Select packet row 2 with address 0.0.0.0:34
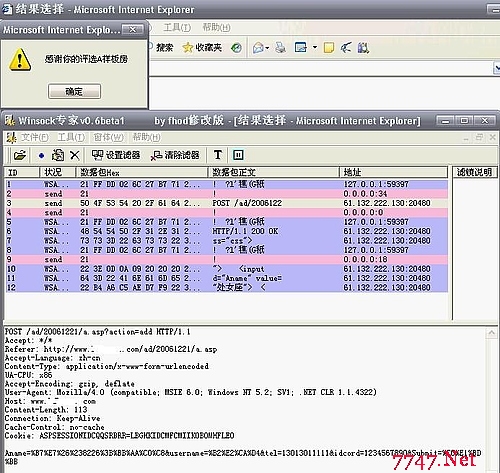The height and width of the screenshot is (473, 500). [227, 194]
